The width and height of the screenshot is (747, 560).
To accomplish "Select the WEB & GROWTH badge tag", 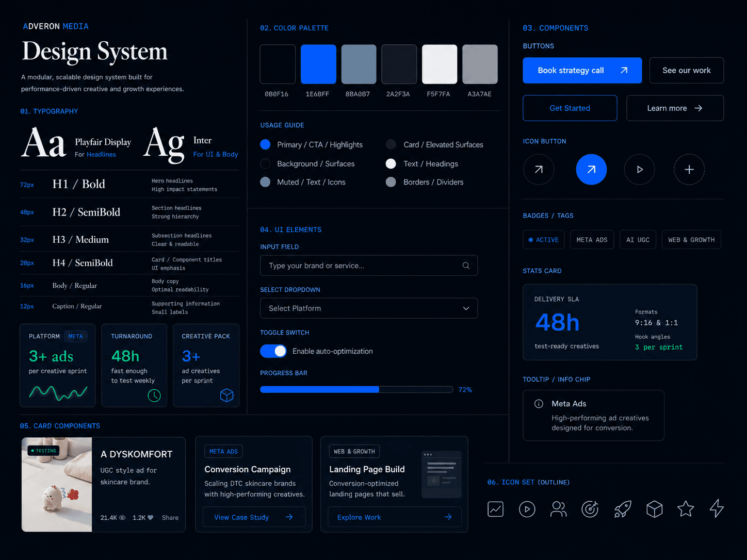I will pyautogui.click(x=691, y=240).
